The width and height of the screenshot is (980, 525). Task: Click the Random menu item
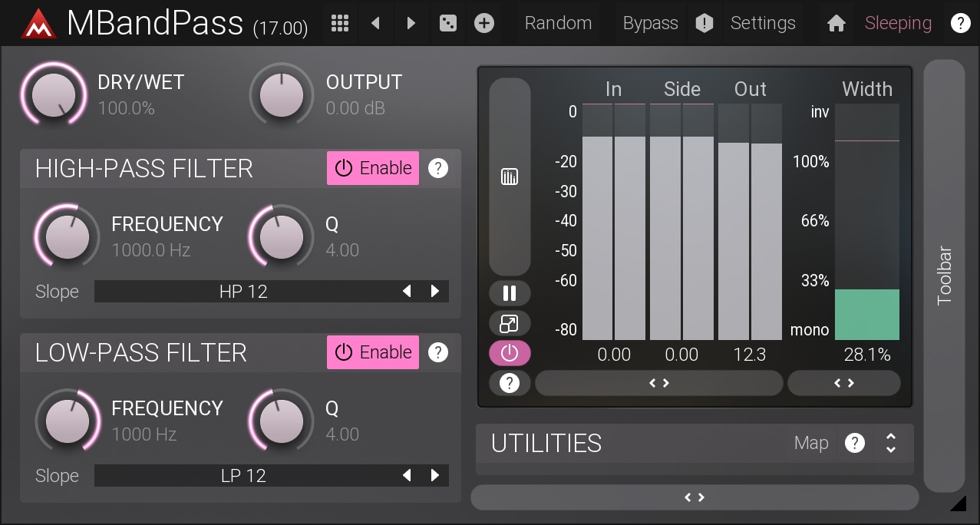(558, 23)
